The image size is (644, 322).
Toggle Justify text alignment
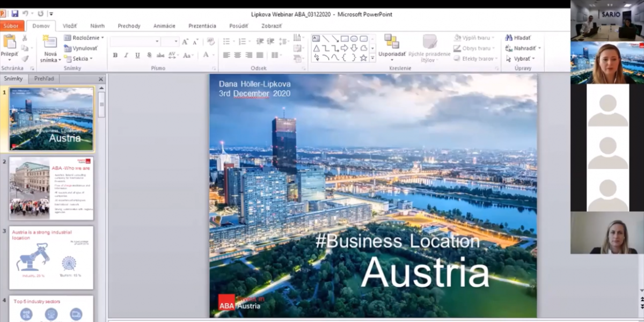coord(260,55)
